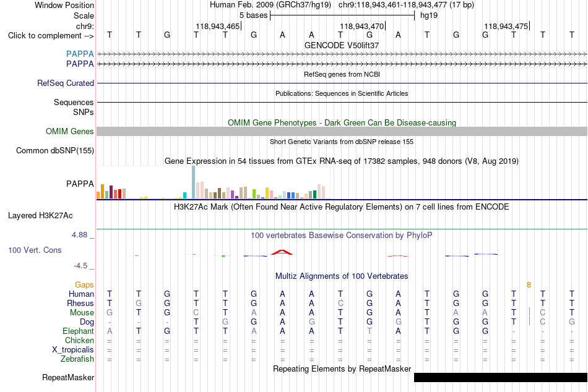Image resolution: width=588 pixels, height=392 pixels.
Task: Open the OMIM Genes track label
Action: tap(69, 132)
